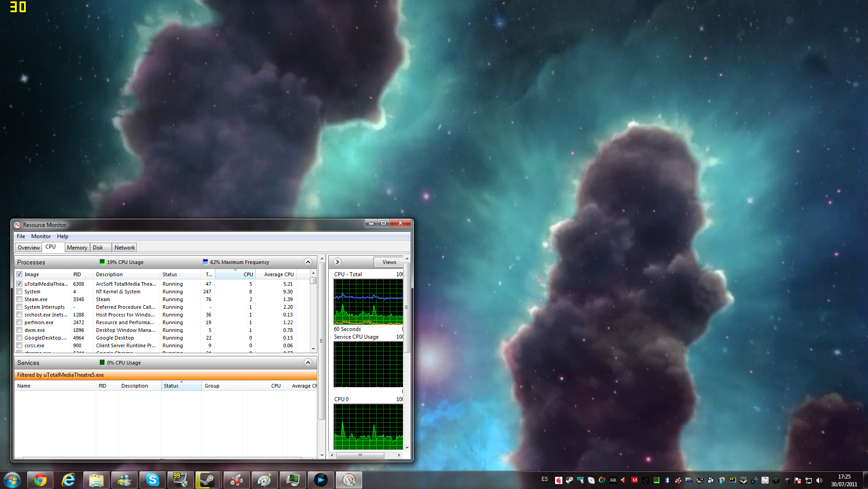Click the Paint palette taskbar icon
Viewport: 868px width, 489px height.
(x=264, y=480)
